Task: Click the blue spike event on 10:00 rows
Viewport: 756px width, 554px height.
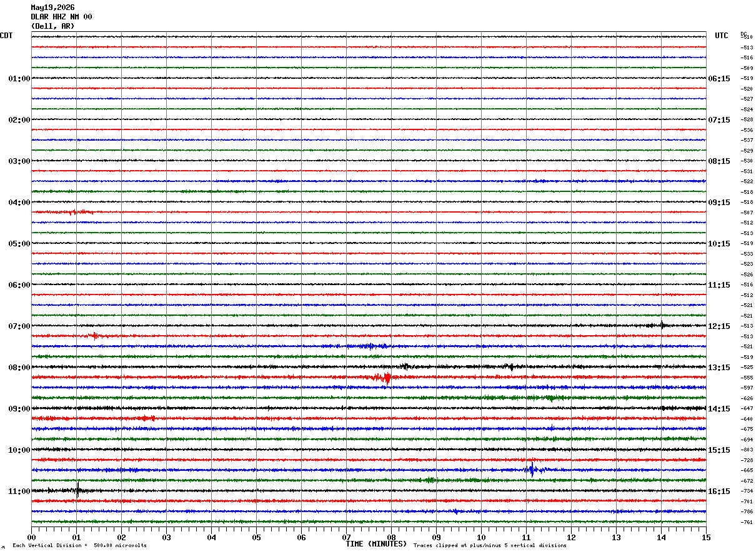Action: coord(532,470)
